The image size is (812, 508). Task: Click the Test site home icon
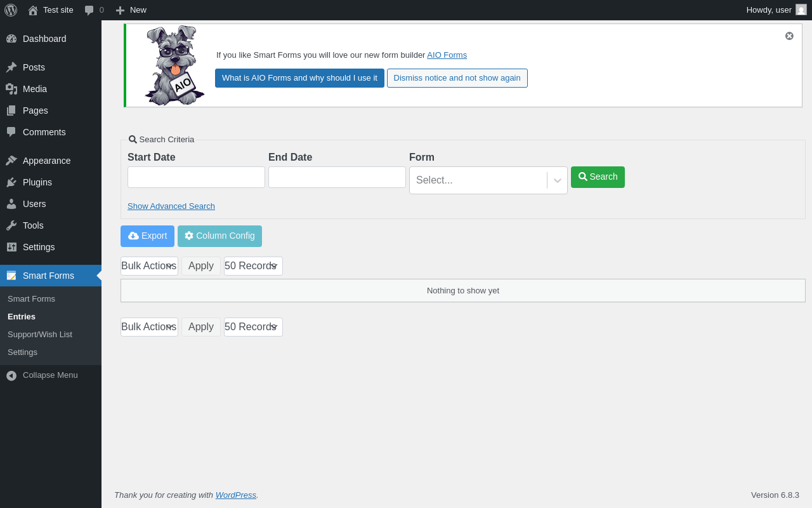click(x=33, y=10)
